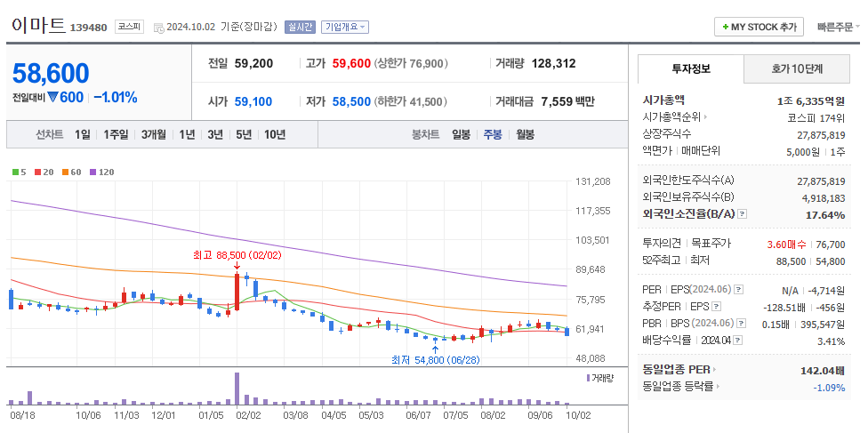Viewport: 868px width, 433px height.
Task: Click the 시가총액 value 1조 6,335억원
Action: click(x=811, y=100)
